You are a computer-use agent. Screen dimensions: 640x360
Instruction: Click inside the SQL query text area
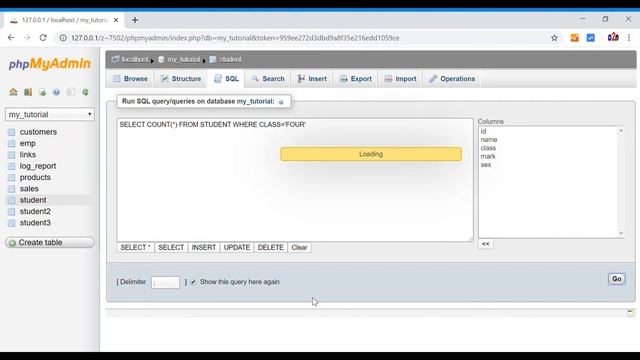tap(295, 180)
